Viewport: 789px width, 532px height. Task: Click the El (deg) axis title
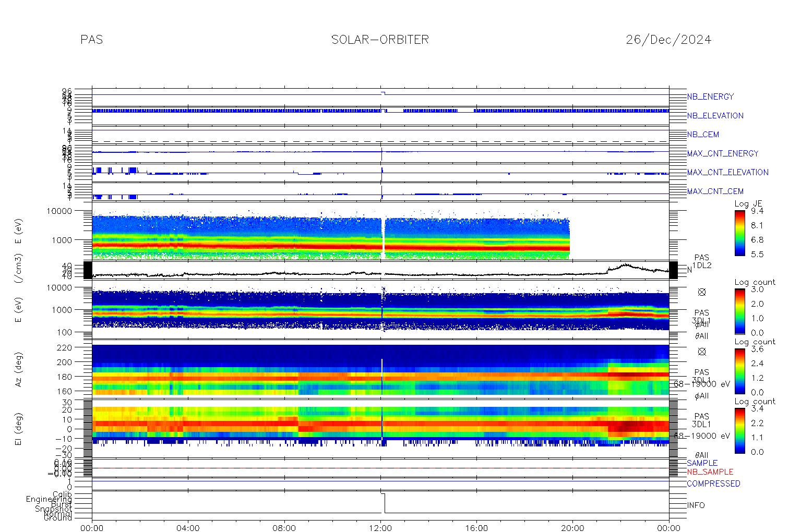pyautogui.click(x=19, y=429)
